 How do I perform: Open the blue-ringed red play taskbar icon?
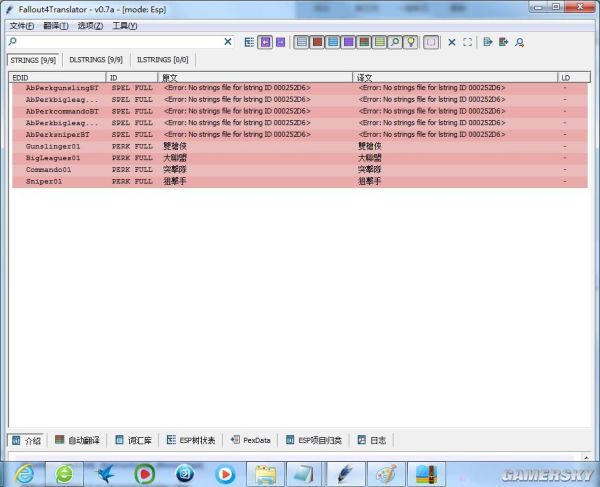pyautogui.click(x=225, y=474)
